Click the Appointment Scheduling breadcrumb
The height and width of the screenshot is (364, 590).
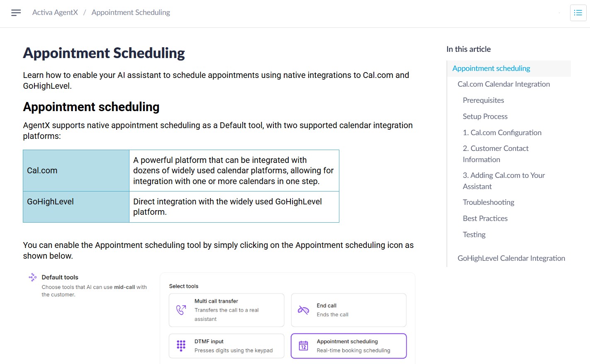[131, 12]
